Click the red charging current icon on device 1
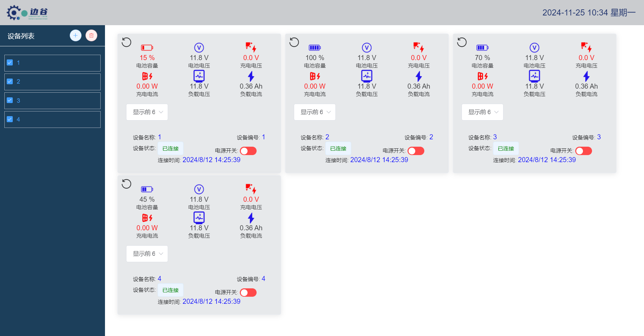 click(147, 76)
